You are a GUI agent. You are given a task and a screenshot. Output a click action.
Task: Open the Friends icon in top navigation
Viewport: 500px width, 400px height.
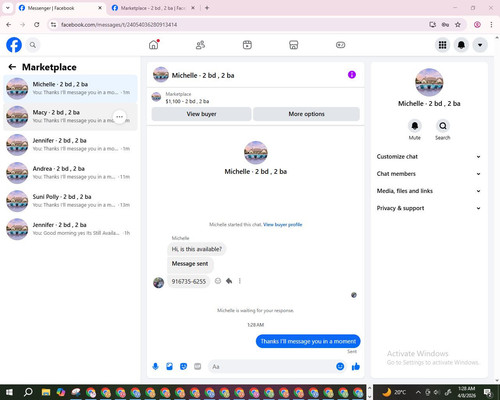point(200,45)
